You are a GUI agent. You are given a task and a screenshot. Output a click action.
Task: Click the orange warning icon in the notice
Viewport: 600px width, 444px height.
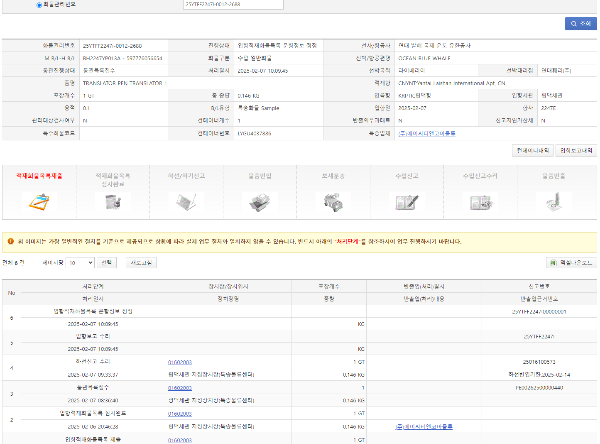(x=11, y=241)
